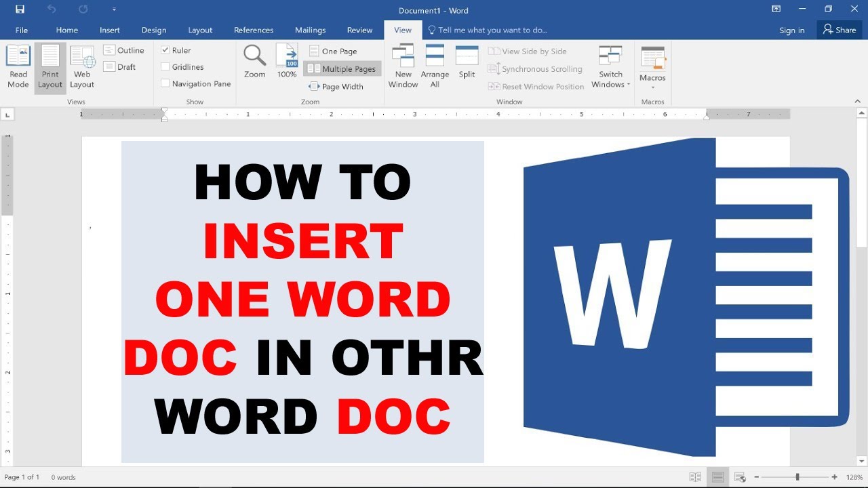868x488 pixels.
Task: Select Read Mode in status bar
Action: pyautogui.click(x=695, y=477)
